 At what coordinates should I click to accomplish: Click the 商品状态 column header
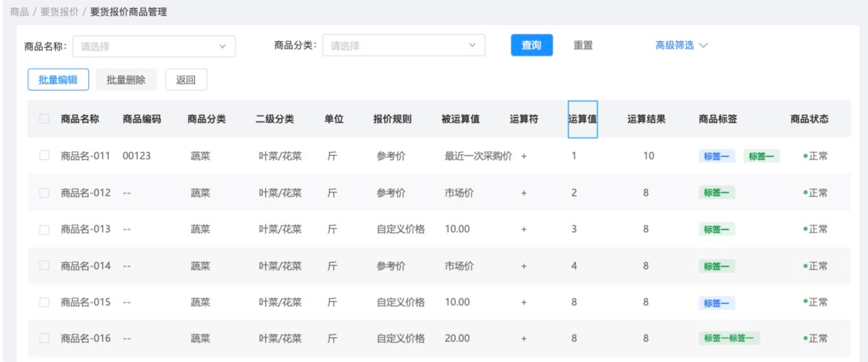tap(809, 119)
